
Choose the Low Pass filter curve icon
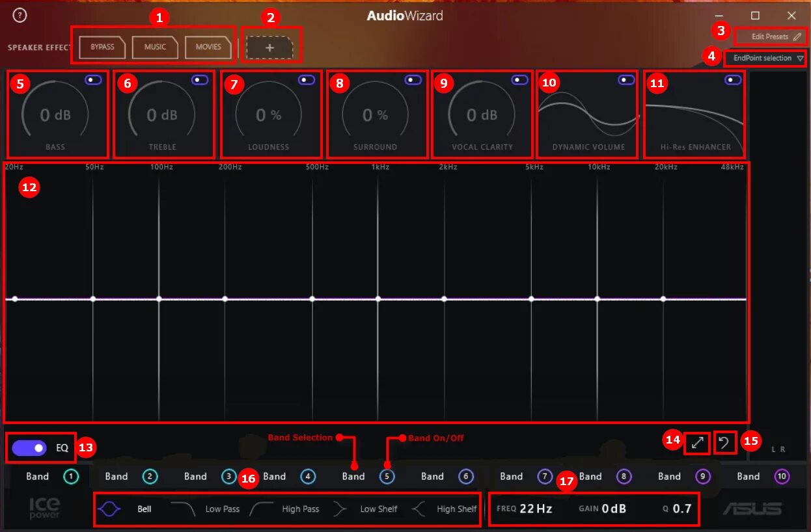(x=183, y=509)
